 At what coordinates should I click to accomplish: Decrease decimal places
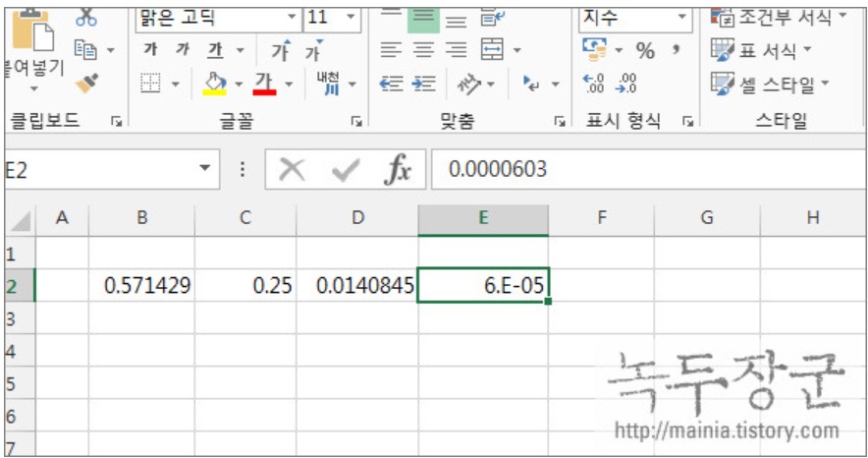click(x=626, y=84)
